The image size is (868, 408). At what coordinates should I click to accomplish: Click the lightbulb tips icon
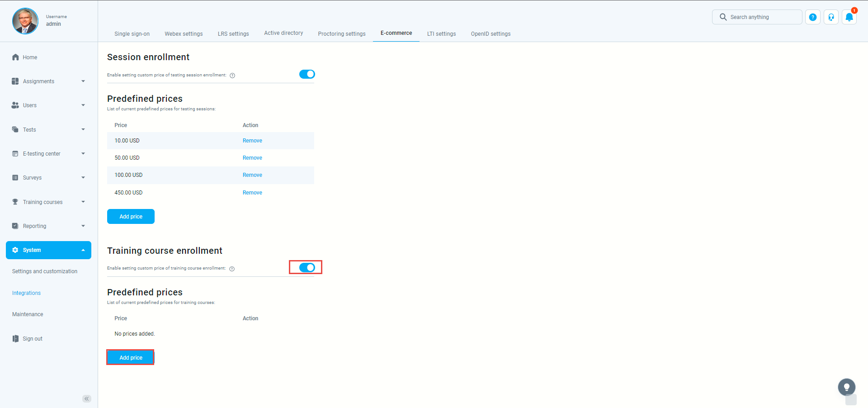pos(846,387)
